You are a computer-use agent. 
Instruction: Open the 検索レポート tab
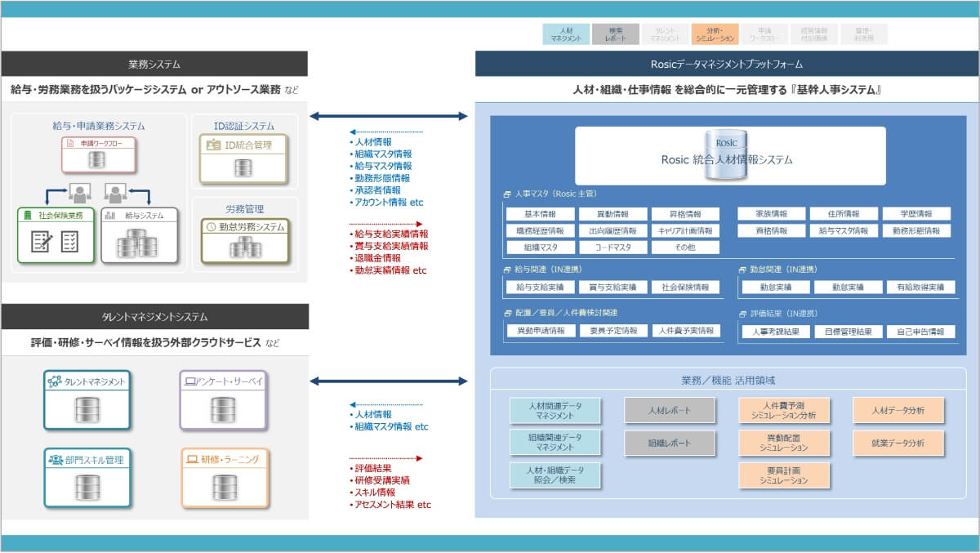pyautogui.click(x=616, y=34)
